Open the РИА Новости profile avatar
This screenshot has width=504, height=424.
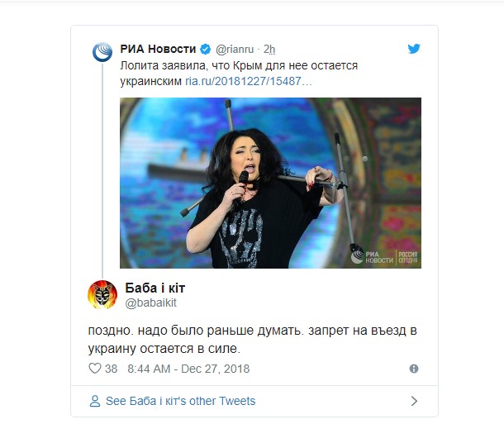[102, 52]
